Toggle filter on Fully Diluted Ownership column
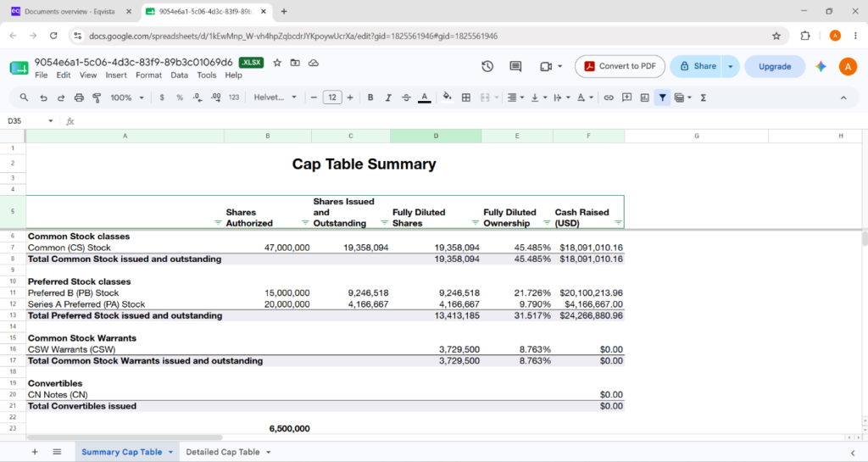The width and height of the screenshot is (868, 462). tap(547, 222)
